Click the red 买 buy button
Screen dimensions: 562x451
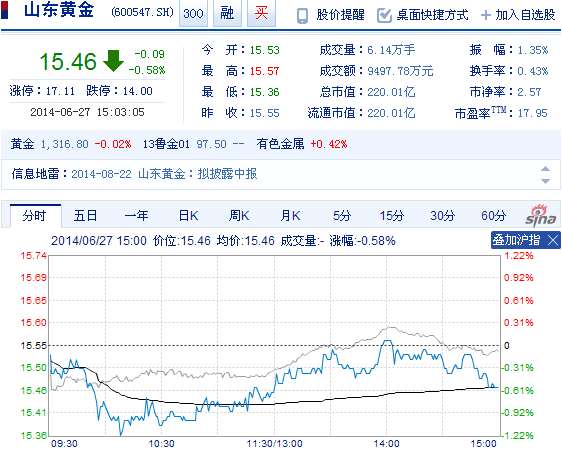[x=261, y=13]
